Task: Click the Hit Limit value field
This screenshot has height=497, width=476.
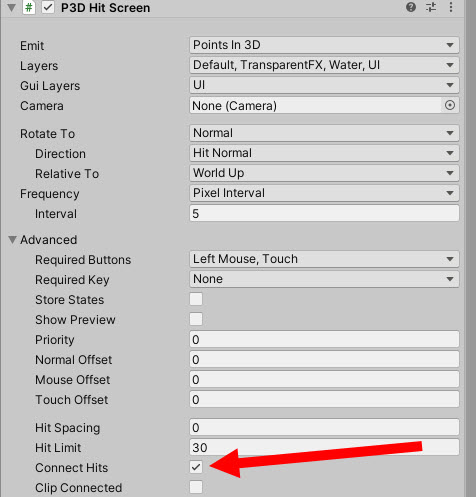Action: point(324,447)
